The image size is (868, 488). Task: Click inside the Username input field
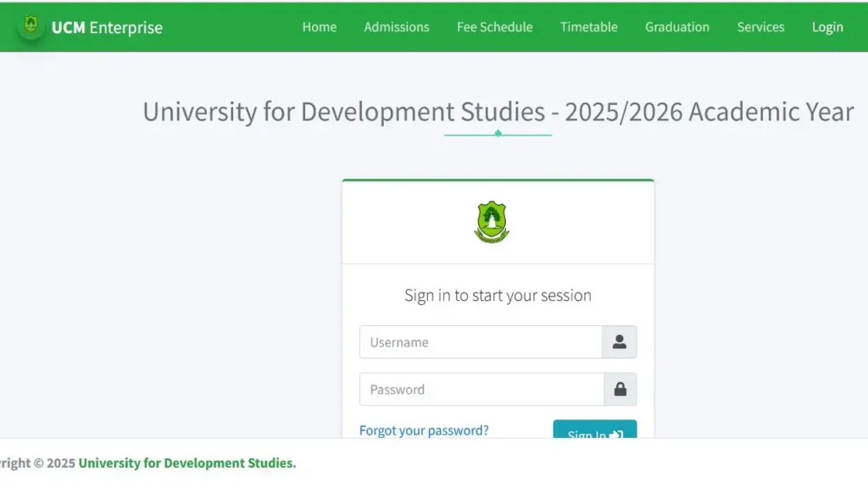[475, 342]
